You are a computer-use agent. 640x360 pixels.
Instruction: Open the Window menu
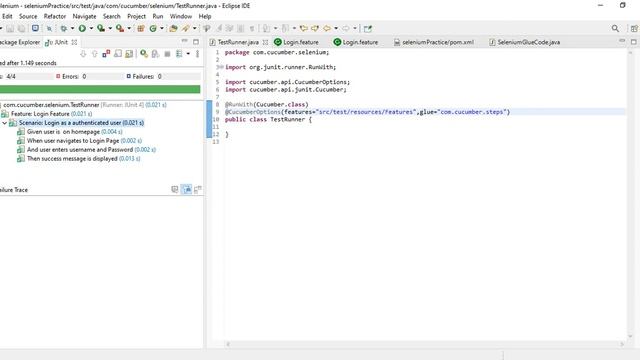click(181, 16)
